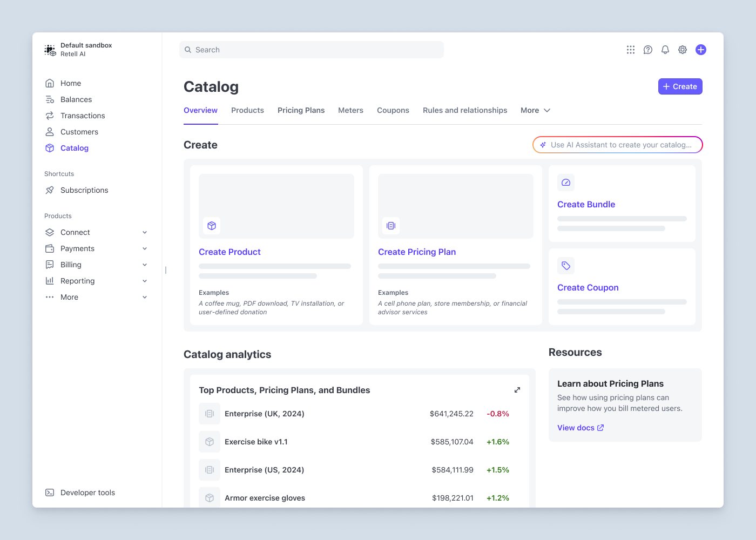Expand the Payments sidebar menu

(145, 248)
